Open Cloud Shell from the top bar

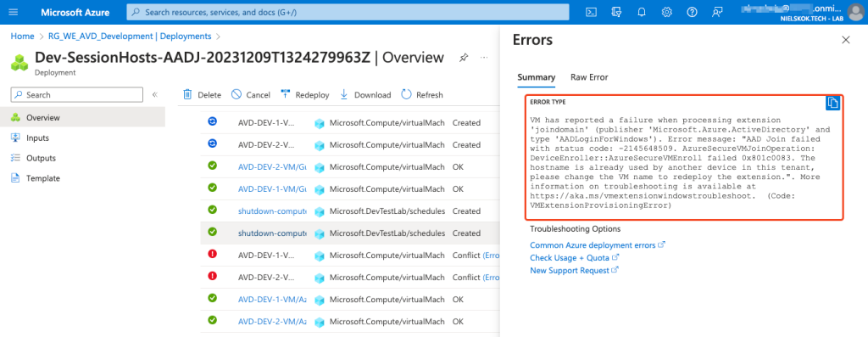pyautogui.click(x=591, y=12)
